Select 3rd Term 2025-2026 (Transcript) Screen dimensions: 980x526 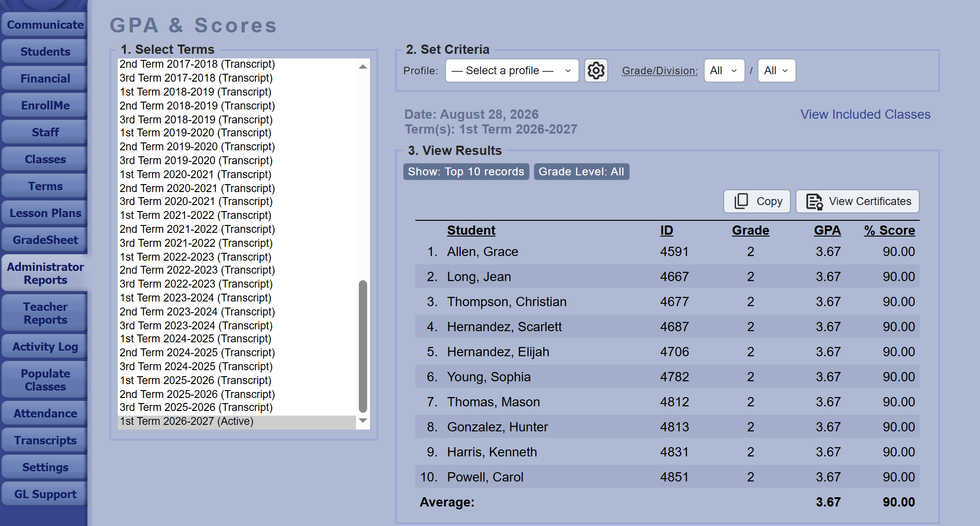pos(237,408)
